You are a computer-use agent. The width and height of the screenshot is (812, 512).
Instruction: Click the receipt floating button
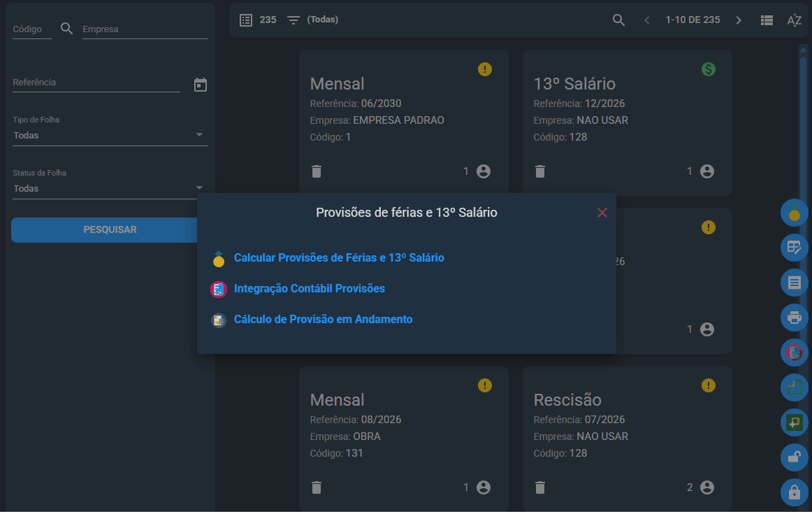(795, 283)
